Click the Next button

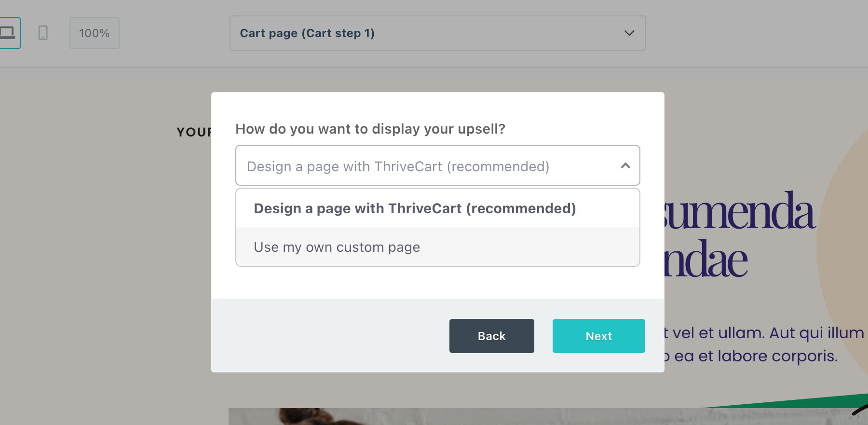598,336
